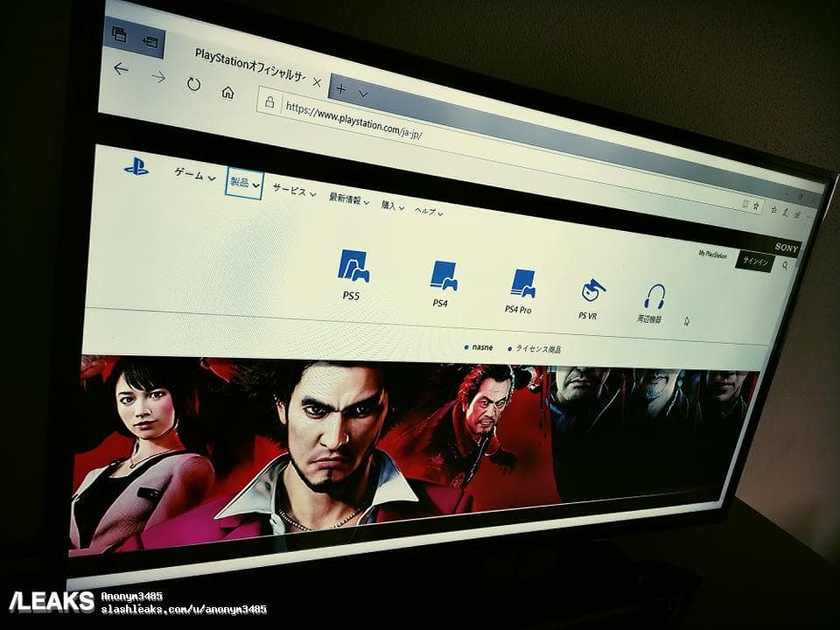Click the PlayStation logo
840x630 pixels.
(136, 166)
